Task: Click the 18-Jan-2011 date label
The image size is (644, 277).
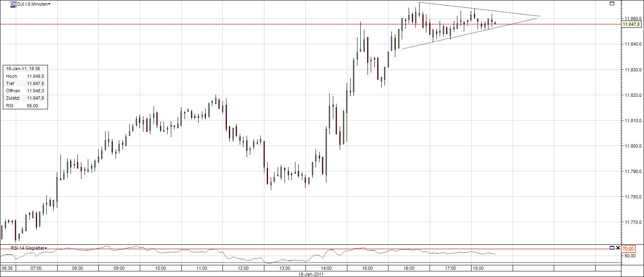Action: pos(310,274)
